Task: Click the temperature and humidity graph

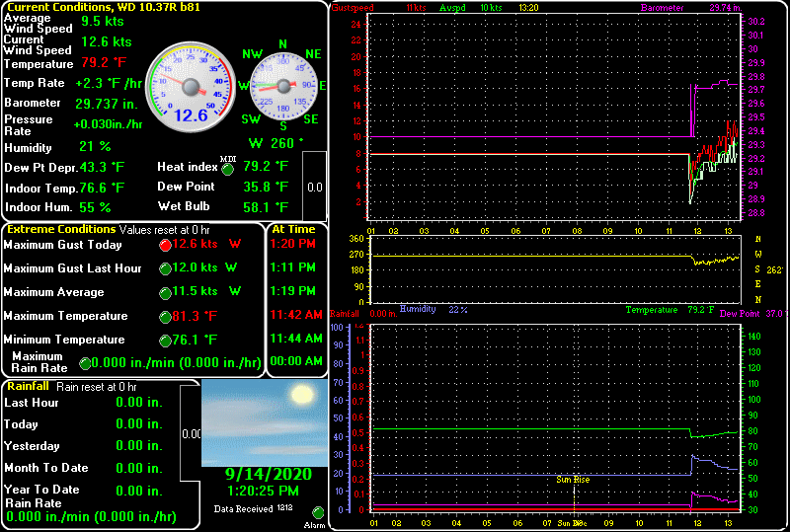Action: (555, 418)
